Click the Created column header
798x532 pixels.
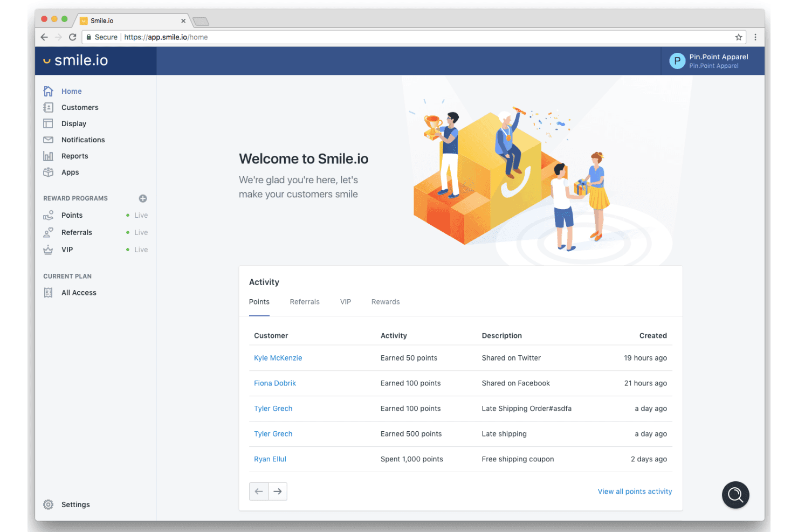point(653,335)
